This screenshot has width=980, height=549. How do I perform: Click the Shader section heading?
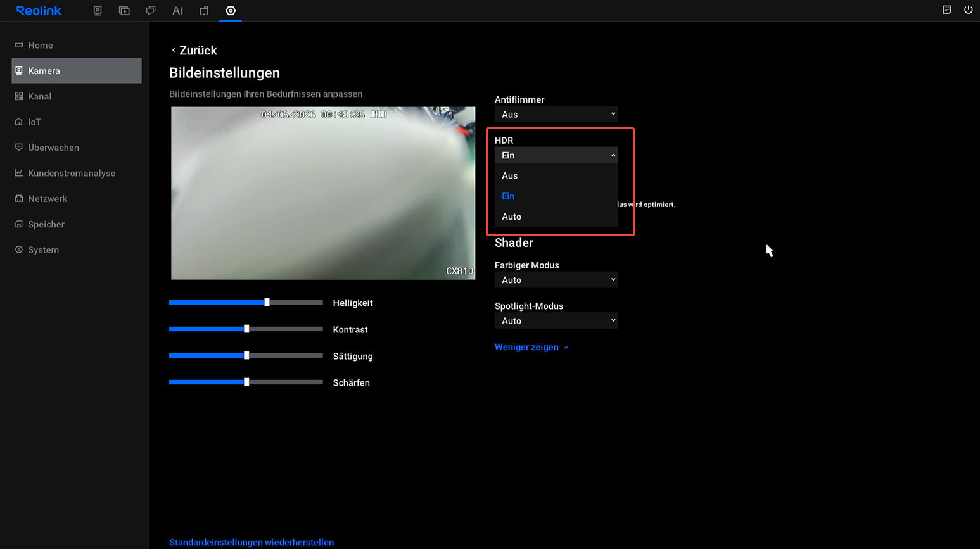(514, 243)
